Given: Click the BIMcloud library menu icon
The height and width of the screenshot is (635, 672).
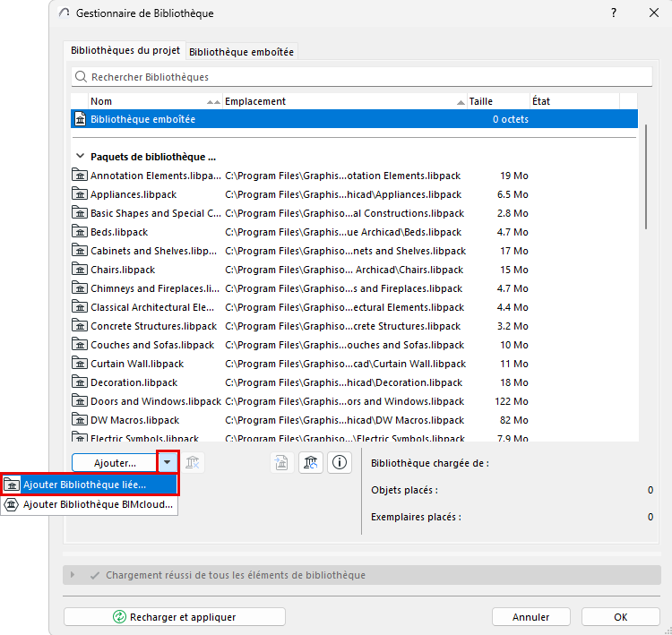Looking at the screenshot, I should [x=11, y=505].
